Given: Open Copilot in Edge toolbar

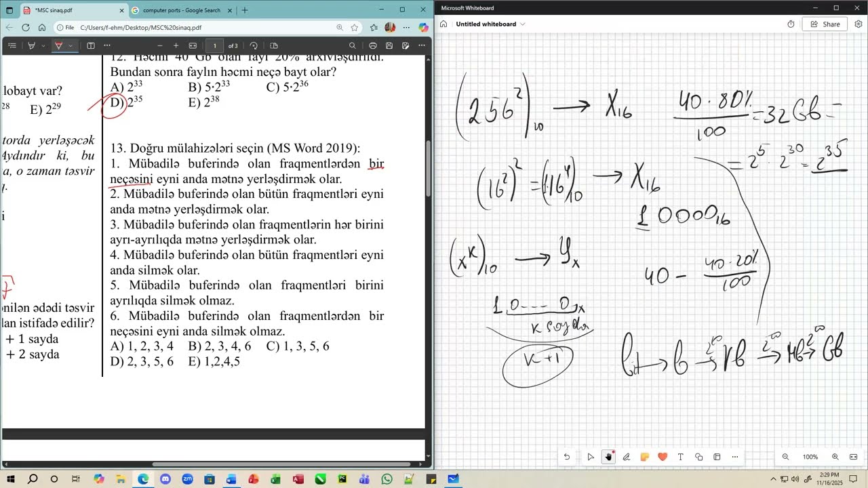Looking at the screenshot, I should (x=423, y=28).
